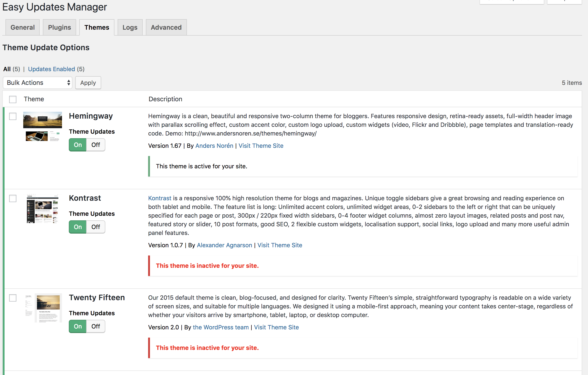
Task: Click the Kontrast theme title
Action: 85,198
